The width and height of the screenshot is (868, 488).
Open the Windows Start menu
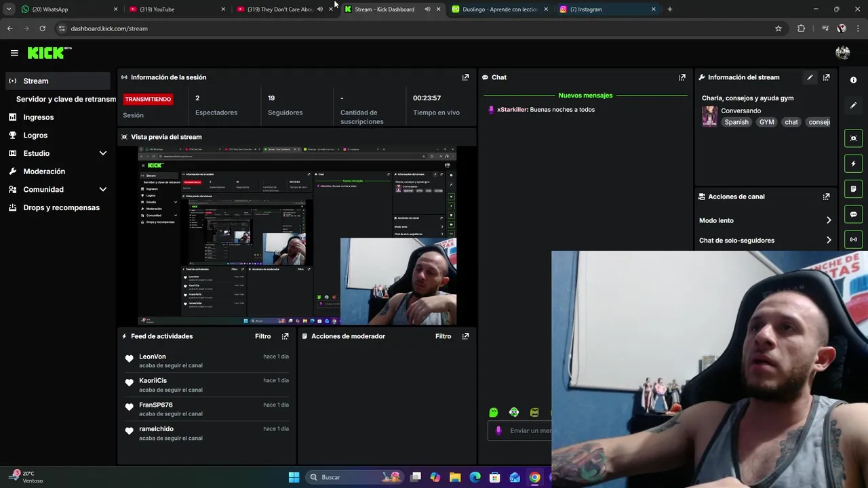pyautogui.click(x=294, y=477)
